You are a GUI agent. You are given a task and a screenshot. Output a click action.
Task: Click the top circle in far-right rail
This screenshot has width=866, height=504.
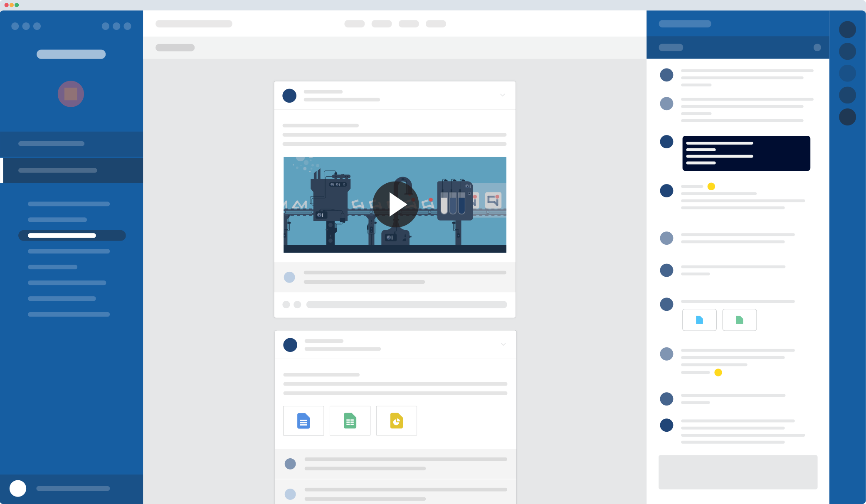[847, 30]
